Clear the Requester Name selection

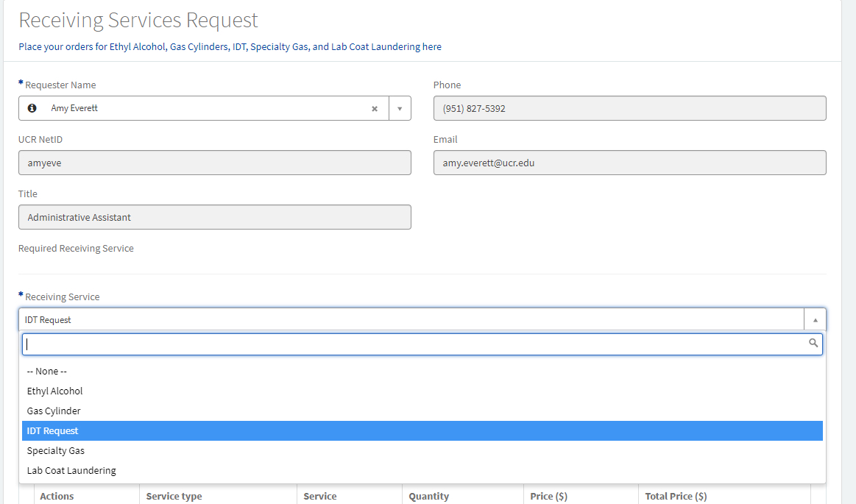pyautogui.click(x=374, y=109)
